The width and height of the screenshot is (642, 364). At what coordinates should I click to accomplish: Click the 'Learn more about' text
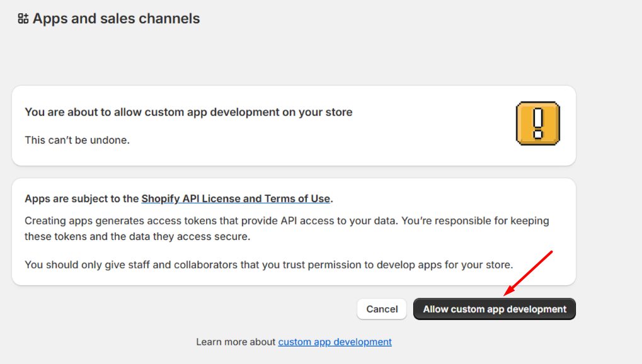(236, 342)
